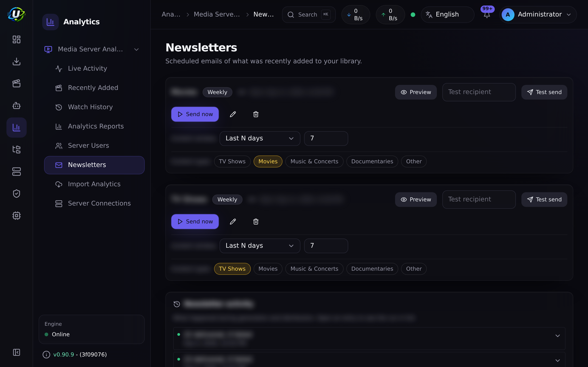Open the robot automation icon in rail
Screen dimensions: 588x367
[x=17, y=106]
